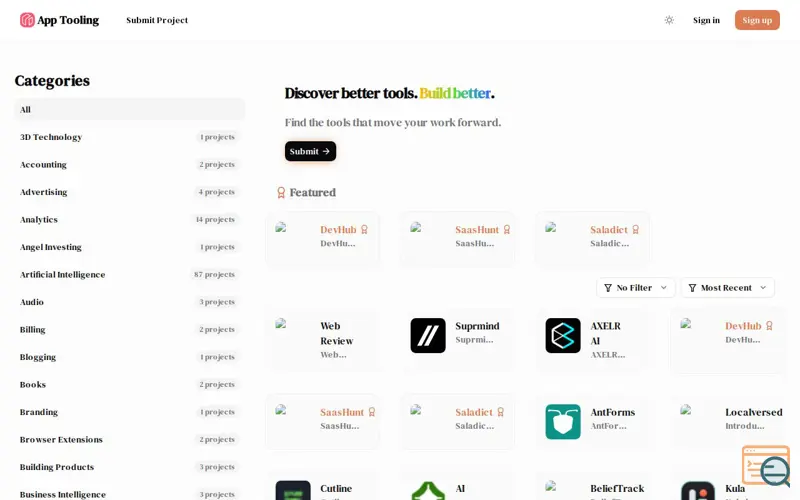Open the Cutline project title

[336, 488]
